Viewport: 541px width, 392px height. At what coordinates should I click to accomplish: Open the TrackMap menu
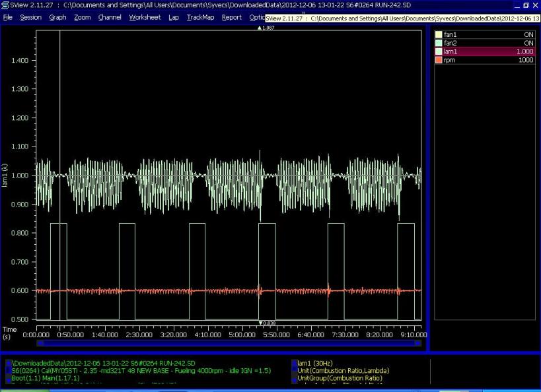point(200,17)
